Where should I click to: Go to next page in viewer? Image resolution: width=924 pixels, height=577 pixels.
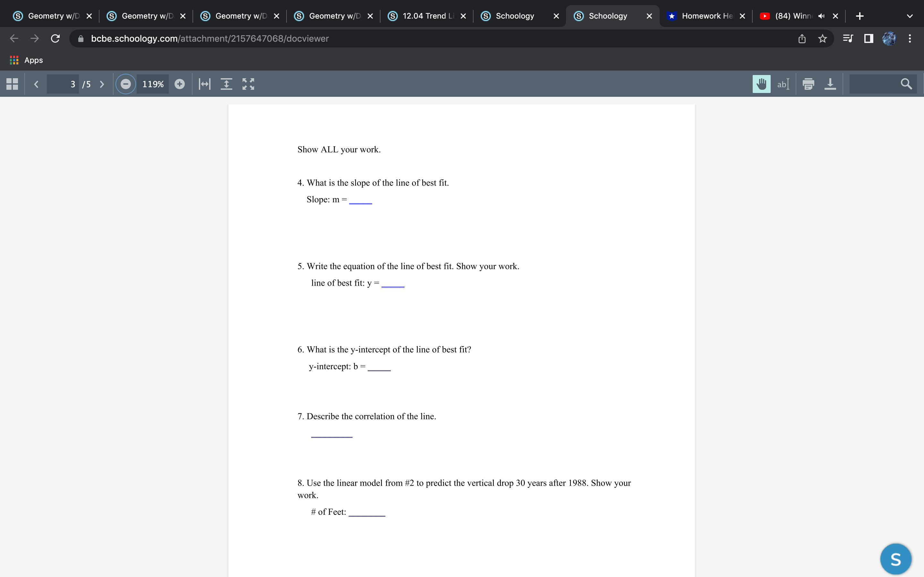pyautogui.click(x=102, y=84)
